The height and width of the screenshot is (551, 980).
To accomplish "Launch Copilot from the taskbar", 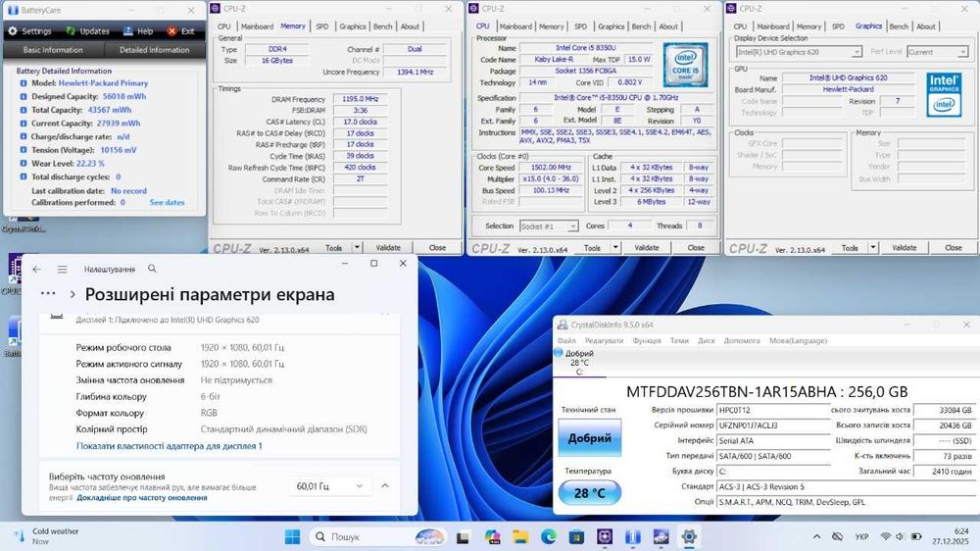I will pos(493,536).
